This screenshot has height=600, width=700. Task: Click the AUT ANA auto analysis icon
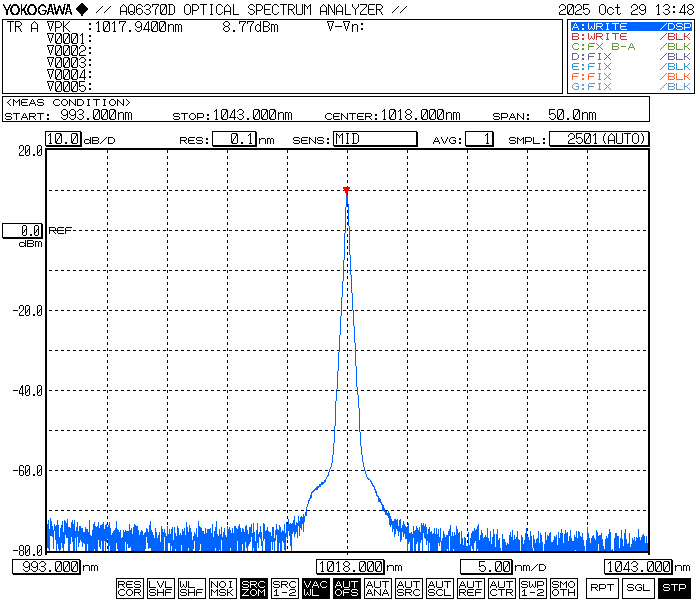click(378, 588)
